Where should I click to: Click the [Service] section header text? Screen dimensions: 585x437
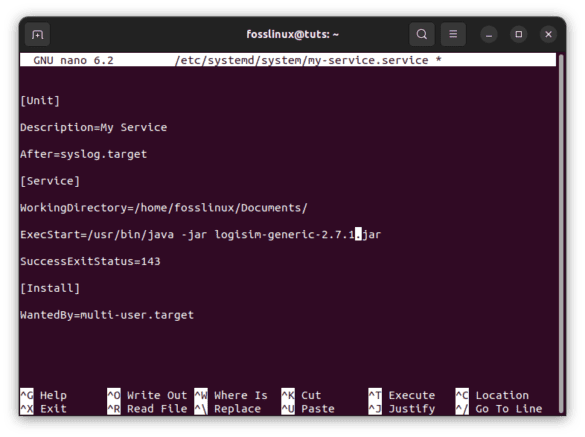coord(50,181)
